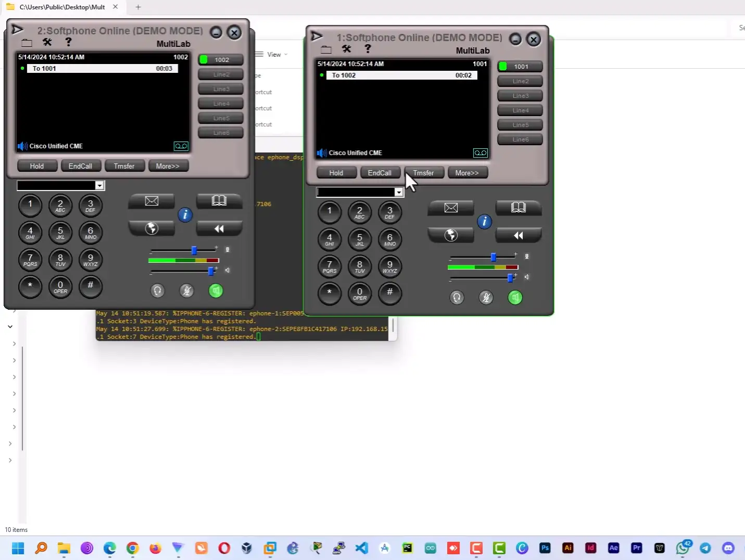Open a new File Explorer tab
745x560 pixels.
[137, 7]
